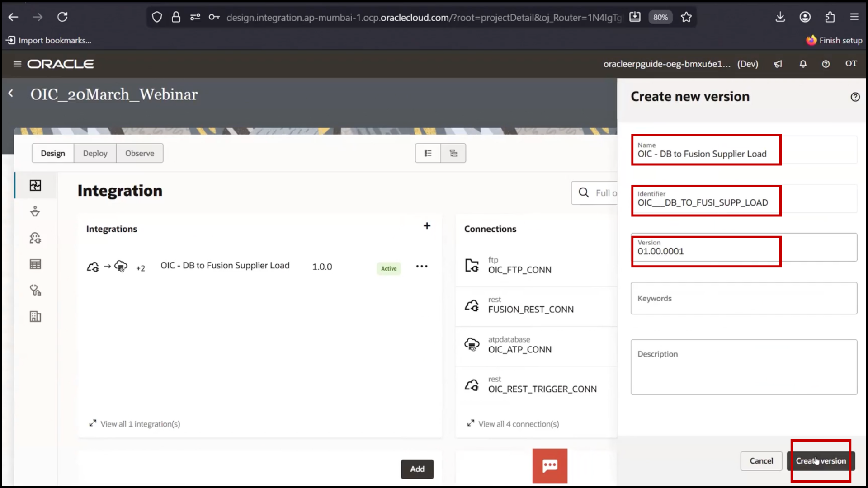
Task: Click the Active status badge
Action: (388, 268)
